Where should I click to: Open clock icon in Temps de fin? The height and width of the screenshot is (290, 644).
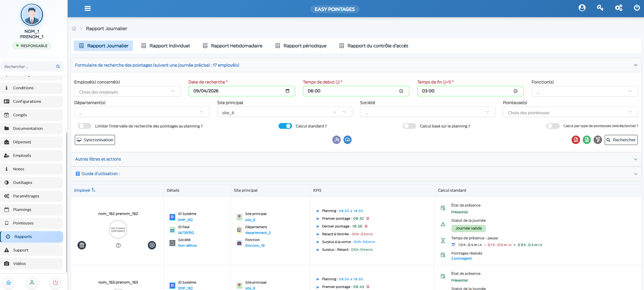[515, 91]
